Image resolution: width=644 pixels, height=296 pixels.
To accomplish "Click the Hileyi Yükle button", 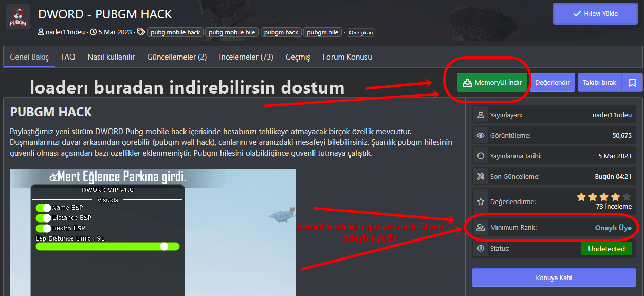I will click(x=595, y=13).
